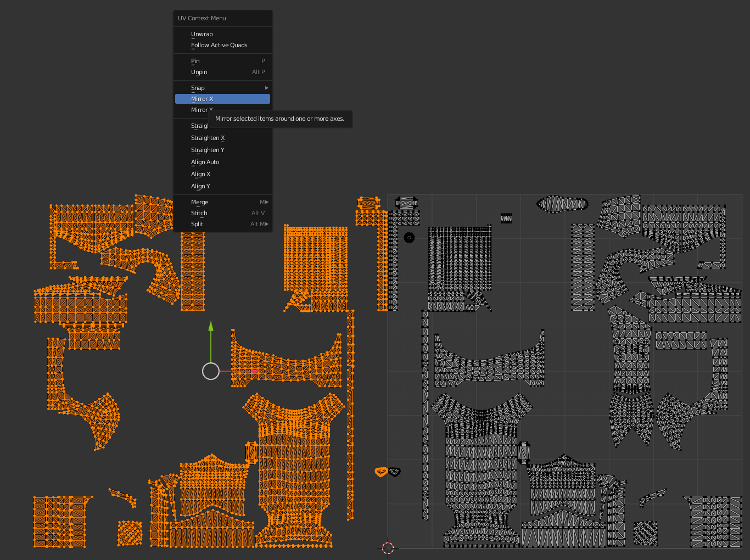Open the Split submenu
This screenshot has width=750, height=560.
[222, 224]
